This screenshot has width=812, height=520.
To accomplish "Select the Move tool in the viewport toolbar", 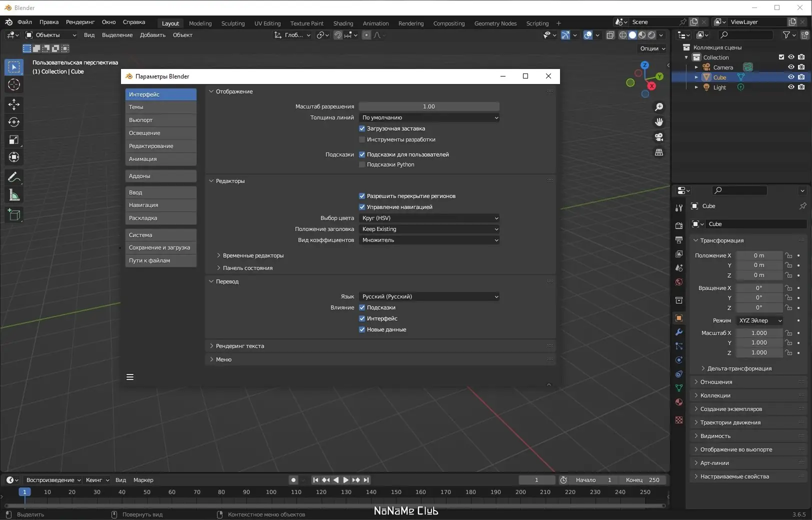I will (x=14, y=104).
